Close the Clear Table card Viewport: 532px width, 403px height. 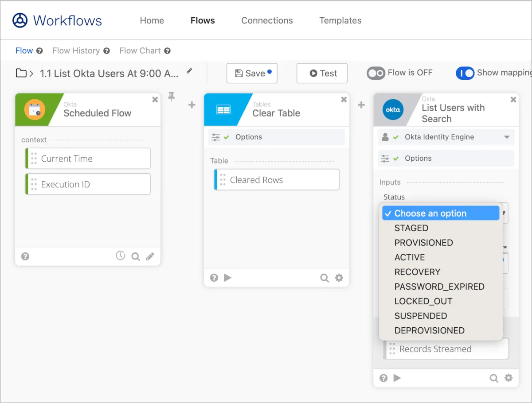[x=344, y=100]
